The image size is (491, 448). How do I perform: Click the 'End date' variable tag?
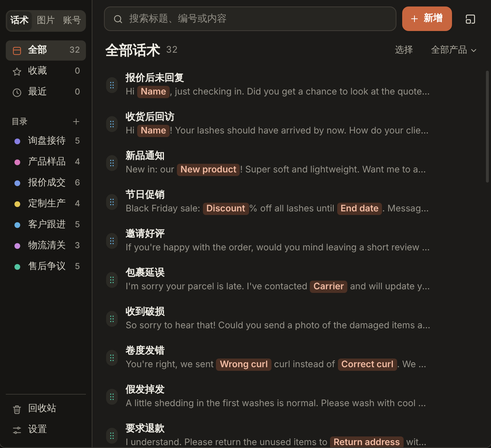pyautogui.click(x=360, y=208)
